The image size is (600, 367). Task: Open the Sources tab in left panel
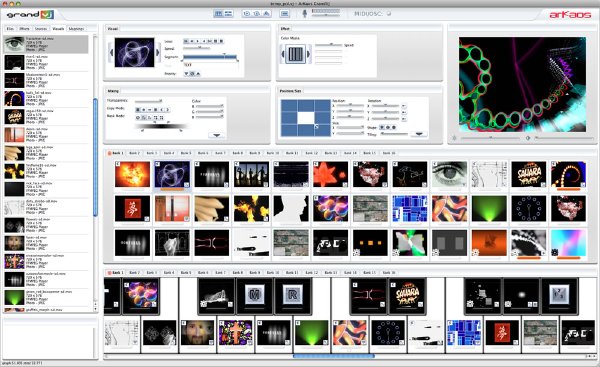(41, 29)
